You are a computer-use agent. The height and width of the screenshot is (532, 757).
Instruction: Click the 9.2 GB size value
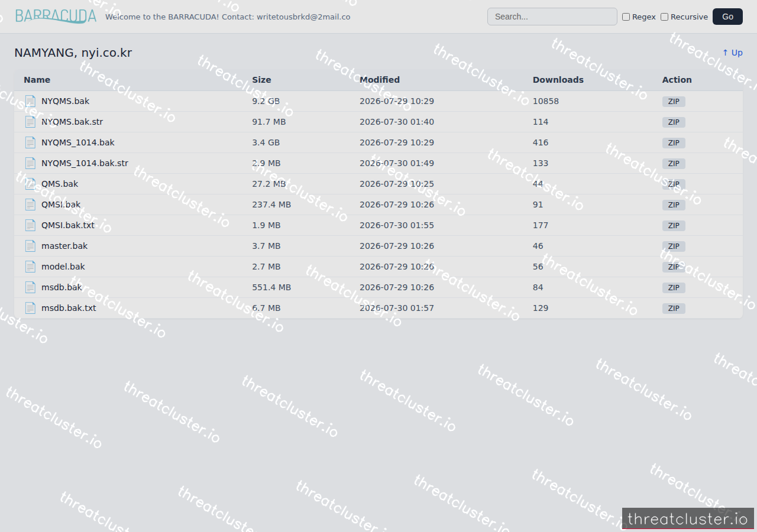pyautogui.click(x=266, y=101)
